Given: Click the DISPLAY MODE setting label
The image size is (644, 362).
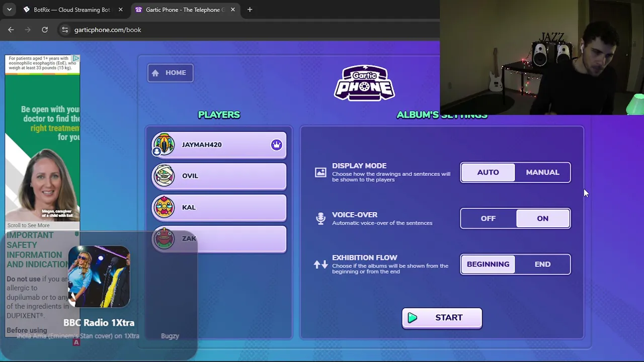Looking at the screenshot, I should point(359,165).
